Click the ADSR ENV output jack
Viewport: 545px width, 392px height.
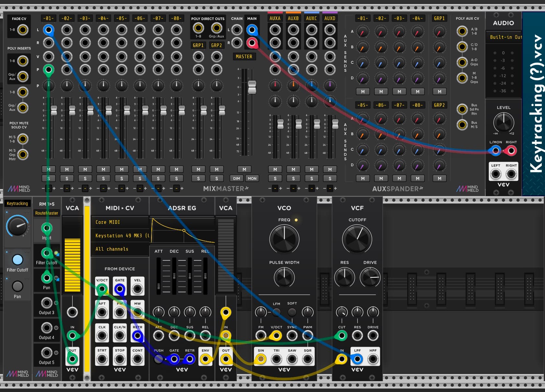point(206,359)
